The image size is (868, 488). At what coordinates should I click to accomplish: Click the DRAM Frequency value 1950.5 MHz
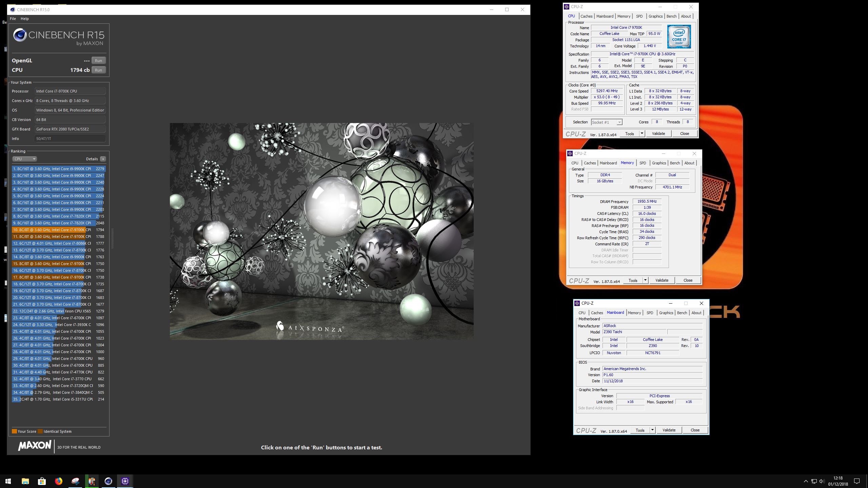[x=647, y=201]
